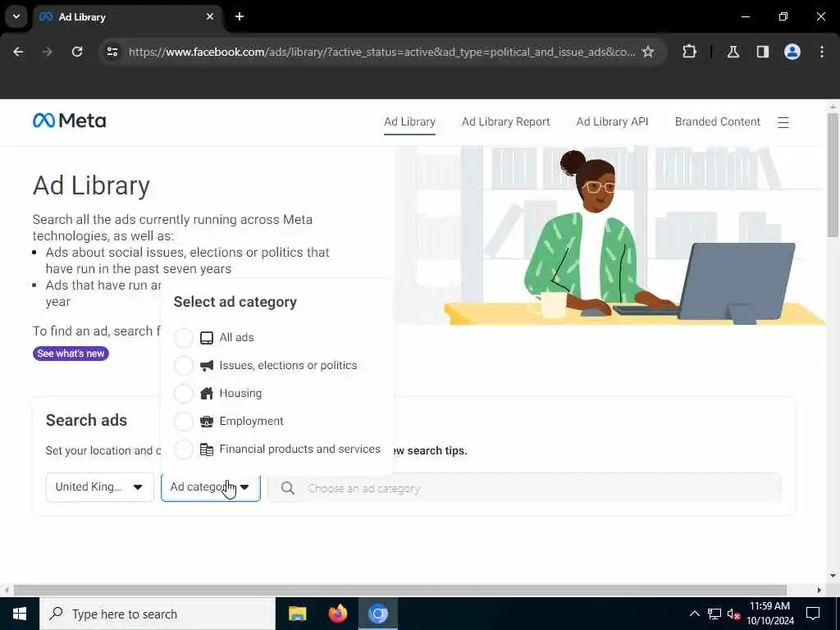
Task: Open File Explorer from the taskbar
Action: [x=297, y=614]
